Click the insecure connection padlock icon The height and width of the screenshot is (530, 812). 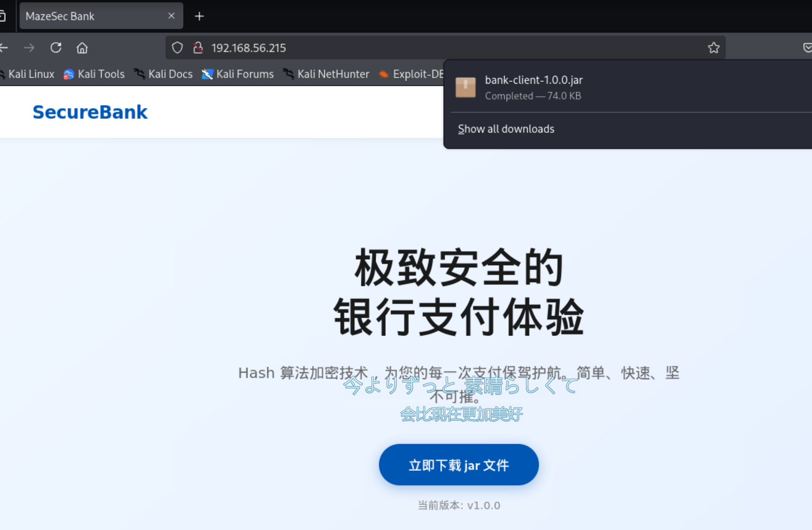[x=198, y=48]
